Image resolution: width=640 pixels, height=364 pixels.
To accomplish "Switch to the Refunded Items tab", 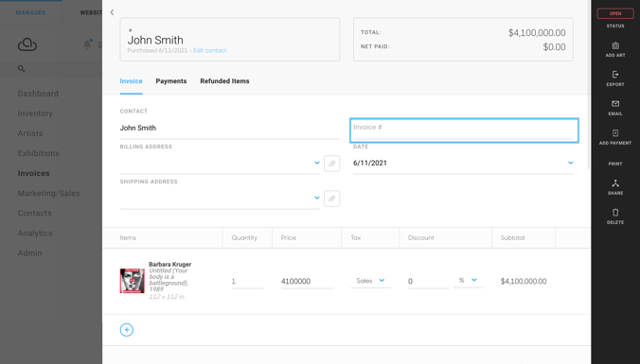I will point(224,81).
